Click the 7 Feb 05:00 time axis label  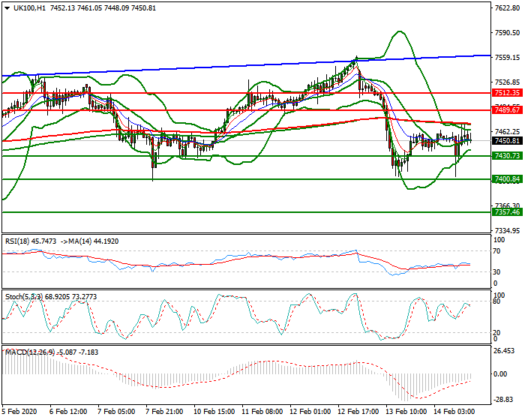click(116, 411)
